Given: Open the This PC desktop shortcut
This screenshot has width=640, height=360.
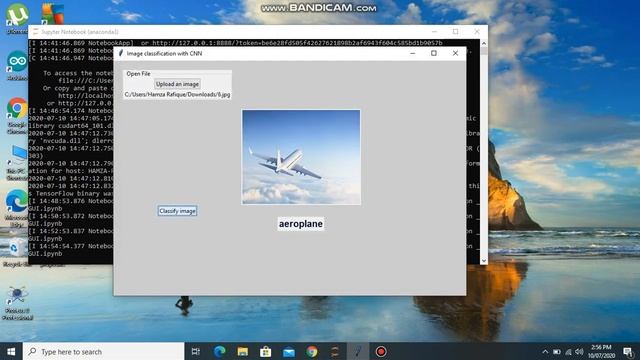Looking at the screenshot, I should [x=17, y=162].
